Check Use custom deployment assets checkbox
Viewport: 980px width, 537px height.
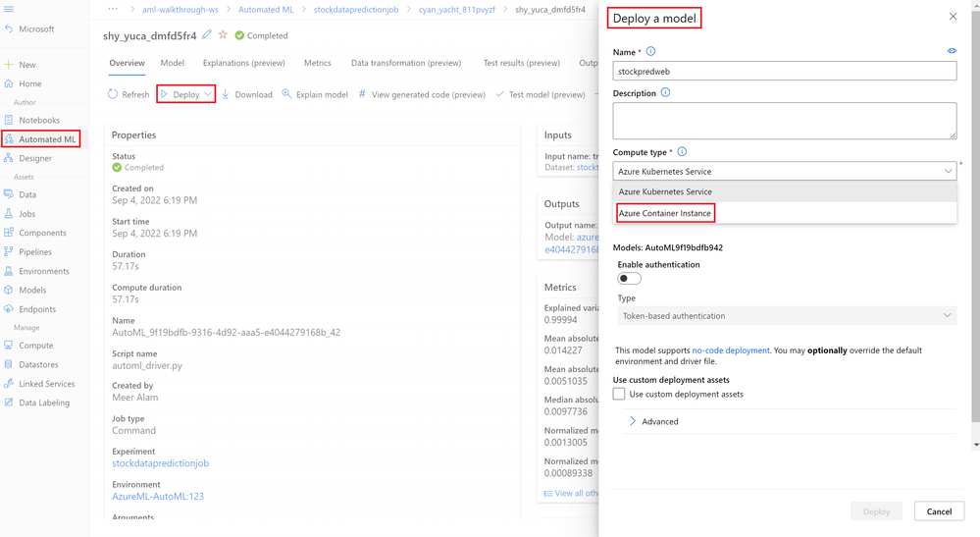point(619,394)
